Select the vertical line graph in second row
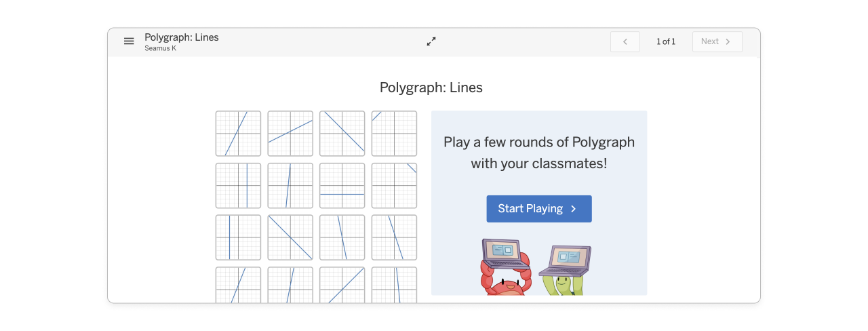Screen dimensions: 868x331 [x=238, y=186]
